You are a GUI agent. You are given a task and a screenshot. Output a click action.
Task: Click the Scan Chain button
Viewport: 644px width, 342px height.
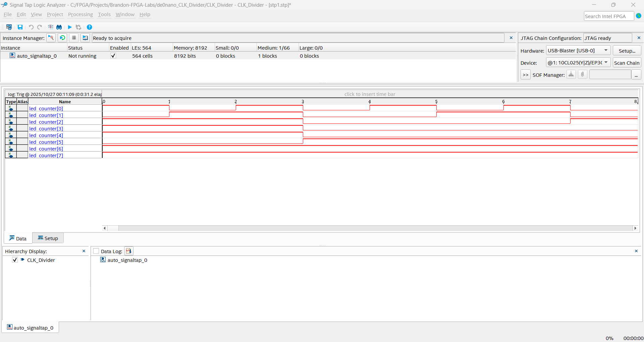(x=627, y=63)
